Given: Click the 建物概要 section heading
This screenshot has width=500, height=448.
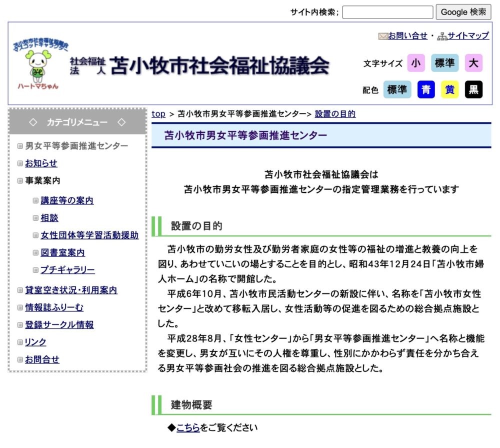Looking at the screenshot, I should point(191,405).
